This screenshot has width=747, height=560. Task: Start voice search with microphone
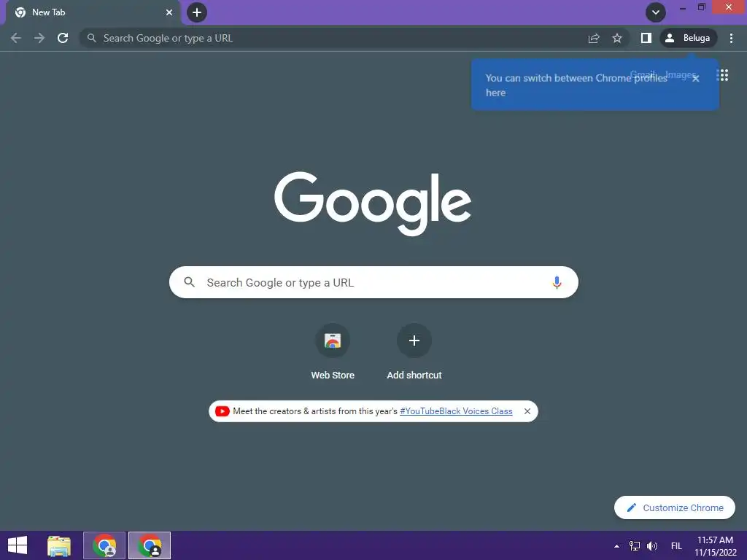point(557,282)
